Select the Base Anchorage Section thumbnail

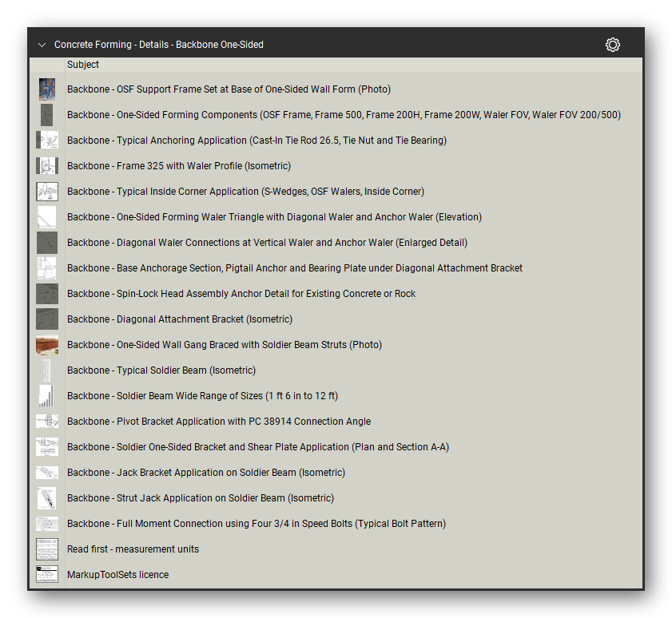coord(46,268)
